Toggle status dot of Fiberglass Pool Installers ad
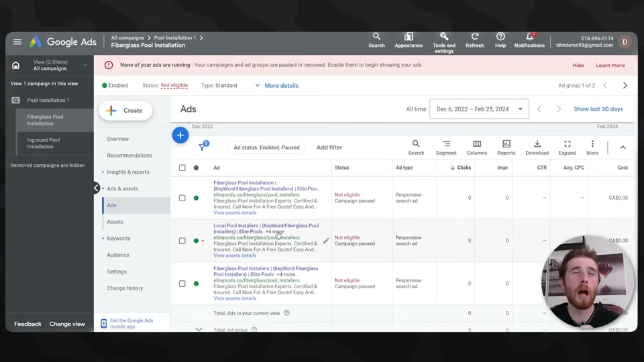 pos(196,283)
